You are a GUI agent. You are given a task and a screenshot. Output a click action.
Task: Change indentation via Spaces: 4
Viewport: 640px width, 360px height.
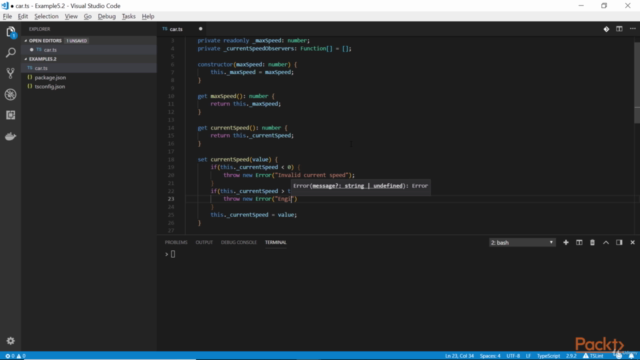point(490,356)
